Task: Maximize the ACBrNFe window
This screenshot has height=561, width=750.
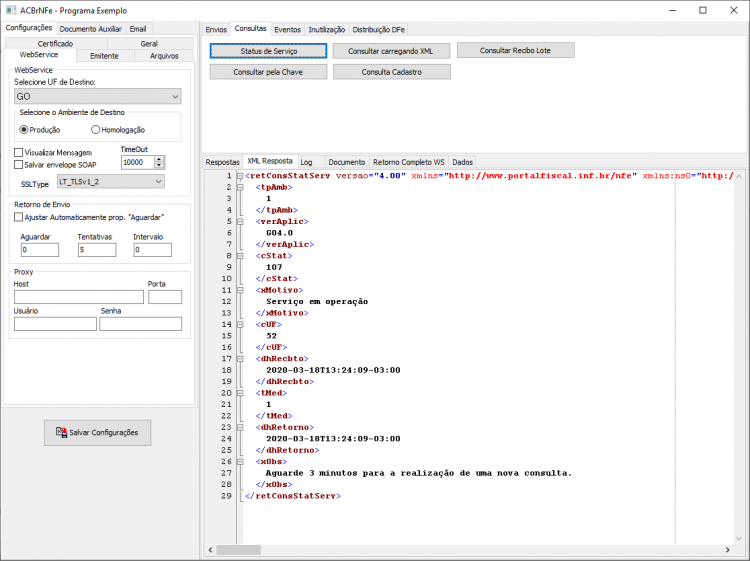Action: pos(703,10)
